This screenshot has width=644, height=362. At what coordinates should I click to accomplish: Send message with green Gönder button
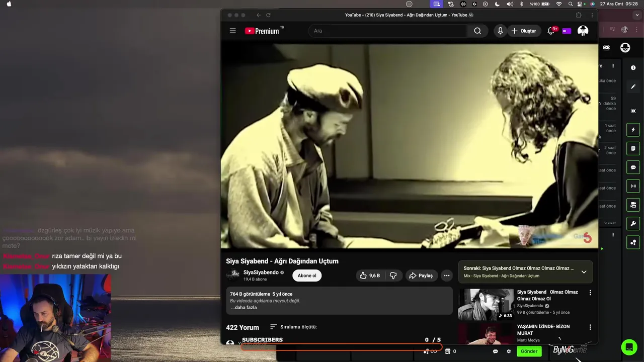pos(529,351)
